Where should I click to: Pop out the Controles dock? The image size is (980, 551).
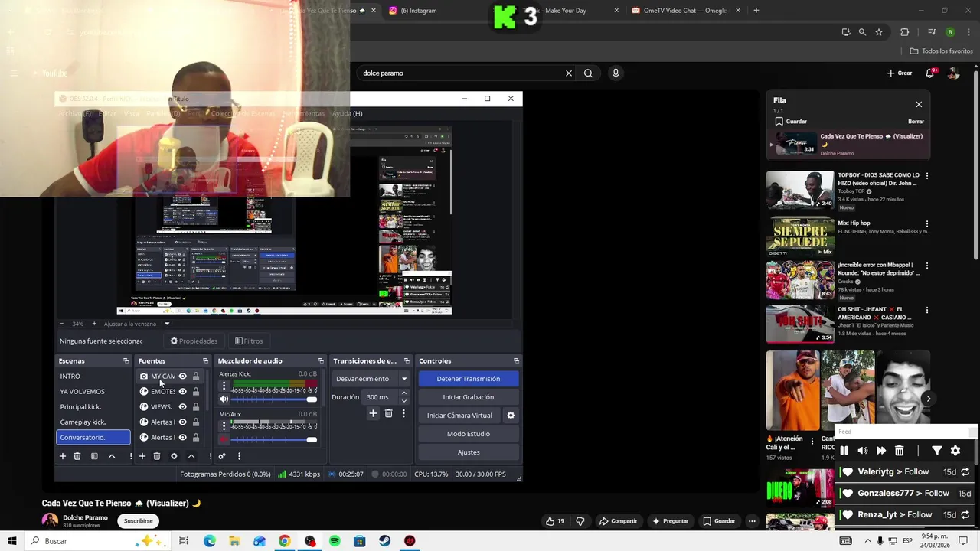516,360
